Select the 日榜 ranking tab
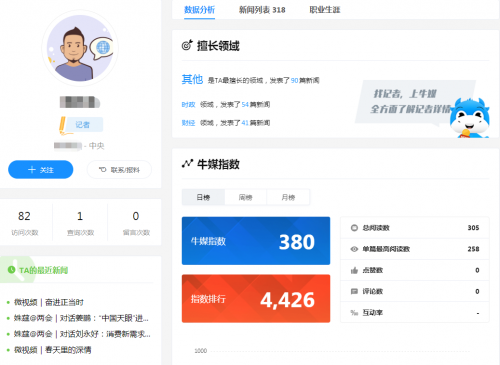Screen dimensions: 500x365 (203, 197)
